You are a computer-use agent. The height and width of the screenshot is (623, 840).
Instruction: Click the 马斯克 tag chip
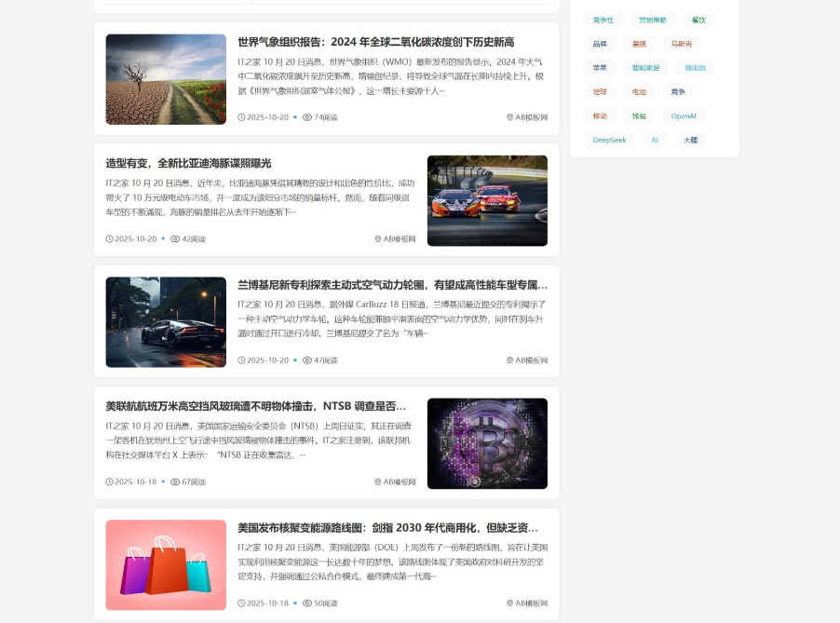click(683, 43)
